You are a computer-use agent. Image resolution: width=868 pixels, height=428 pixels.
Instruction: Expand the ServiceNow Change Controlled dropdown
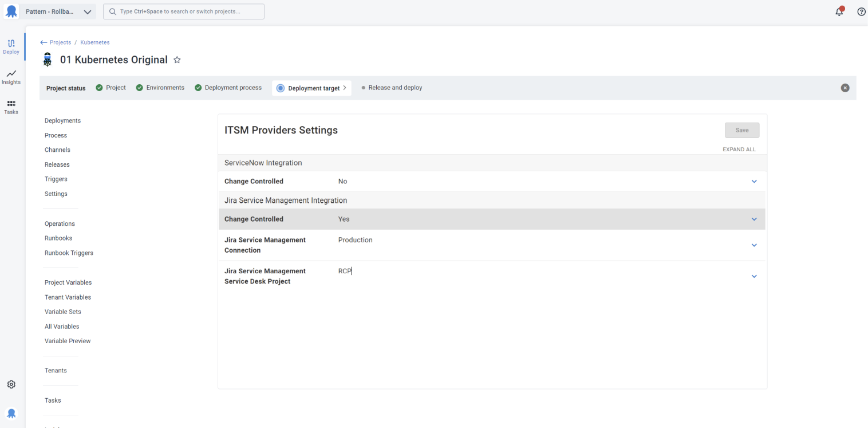(x=754, y=181)
